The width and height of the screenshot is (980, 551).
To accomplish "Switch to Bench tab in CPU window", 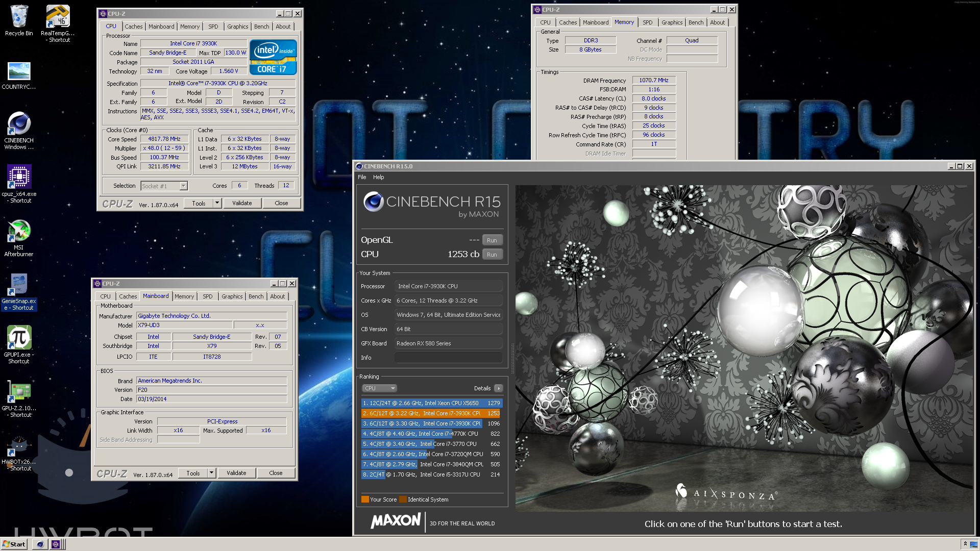I will point(261,27).
